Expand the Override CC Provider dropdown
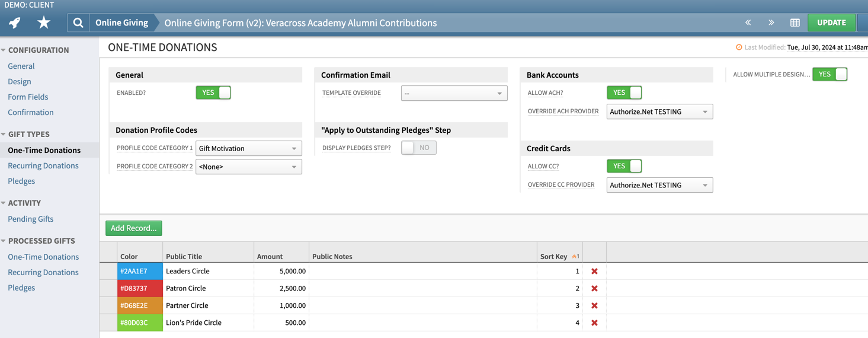This screenshot has width=868, height=338. (659, 185)
